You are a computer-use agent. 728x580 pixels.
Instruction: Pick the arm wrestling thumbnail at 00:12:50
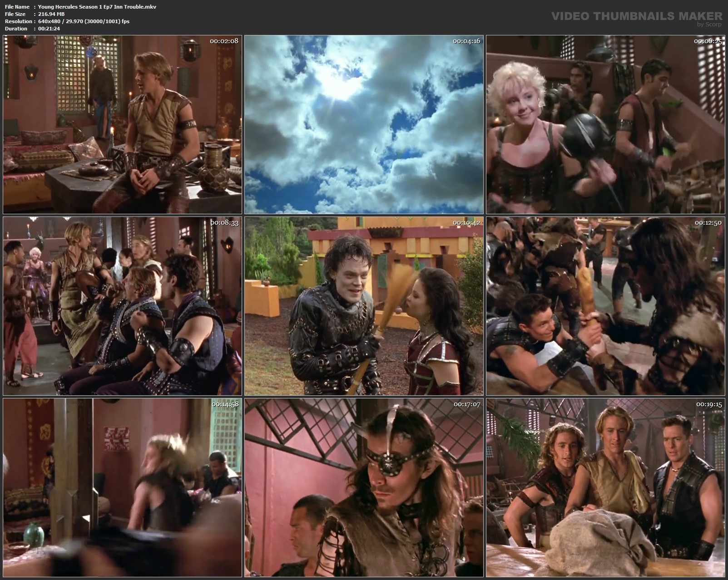click(x=606, y=306)
